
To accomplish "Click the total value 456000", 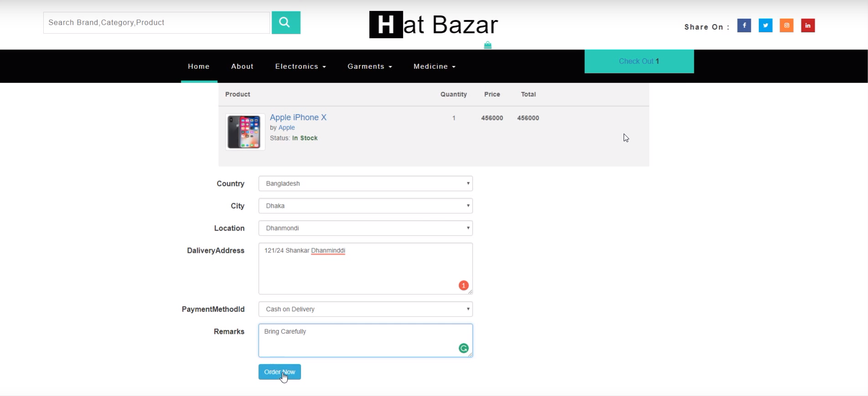I will coord(528,118).
